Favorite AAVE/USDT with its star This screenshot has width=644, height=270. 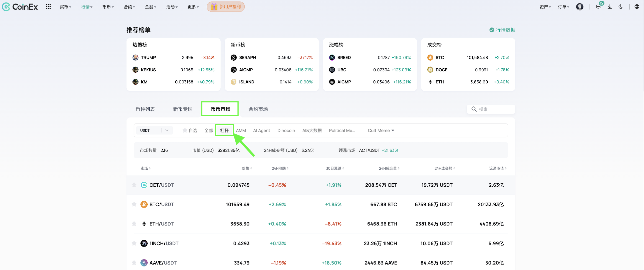[134, 263]
